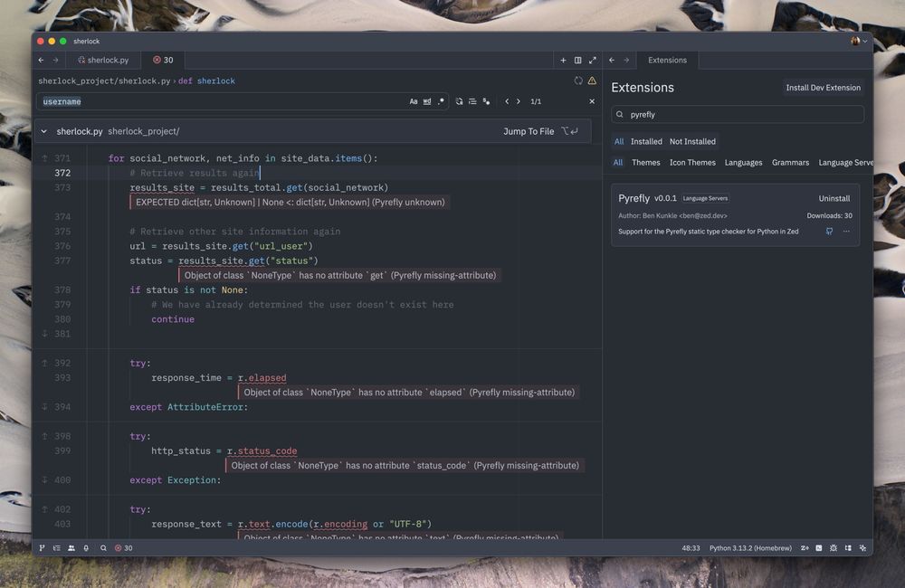The width and height of the screenshot is (905, 588).
Task: Expand excerpt above line 402
Action: click(x=44, y=509)
